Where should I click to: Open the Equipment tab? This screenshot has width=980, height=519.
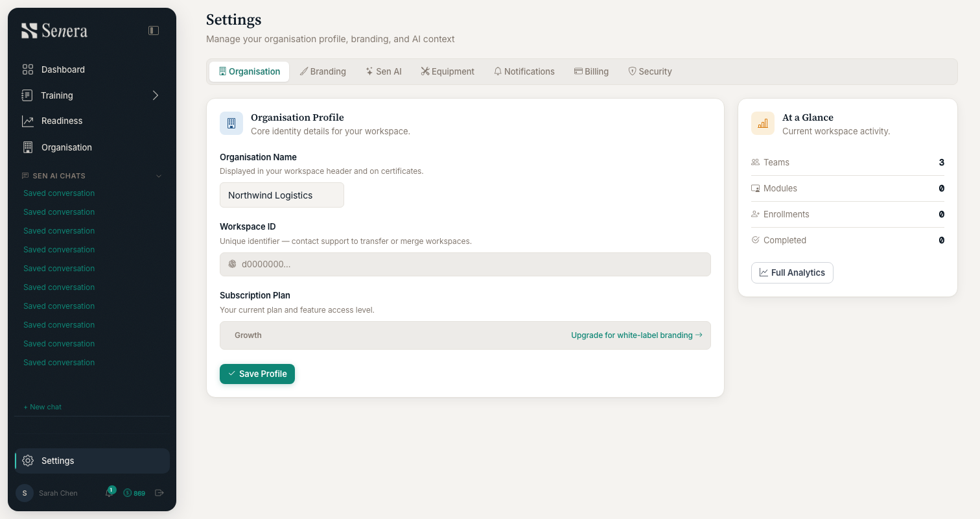[x=447, y=71]
